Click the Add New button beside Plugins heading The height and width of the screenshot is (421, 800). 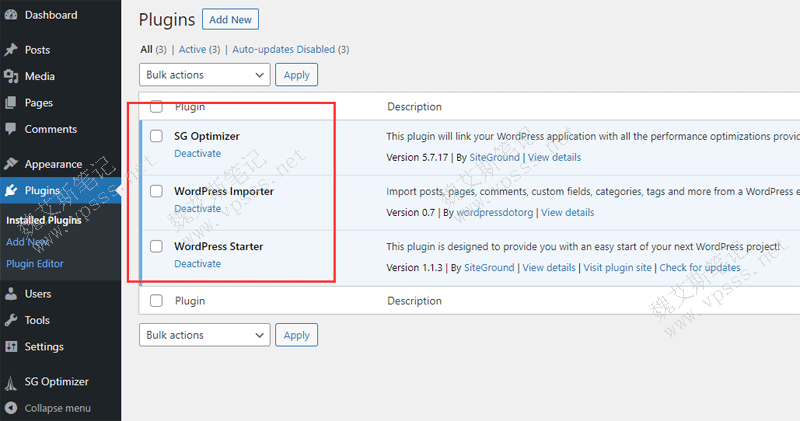coord(230,19)
